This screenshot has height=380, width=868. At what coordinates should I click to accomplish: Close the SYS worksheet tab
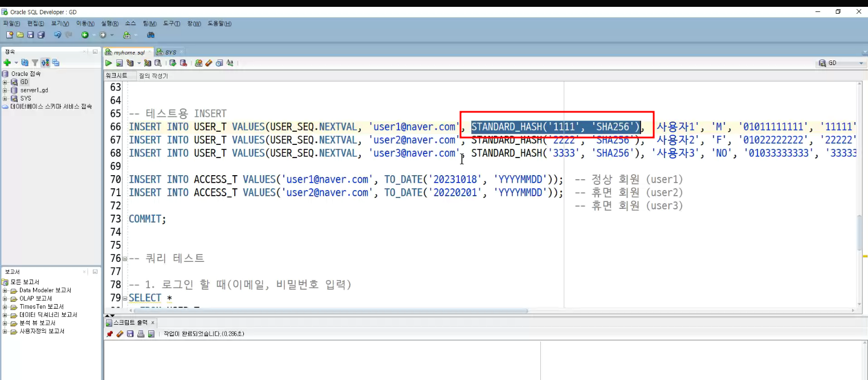click(x=181, y=52)
